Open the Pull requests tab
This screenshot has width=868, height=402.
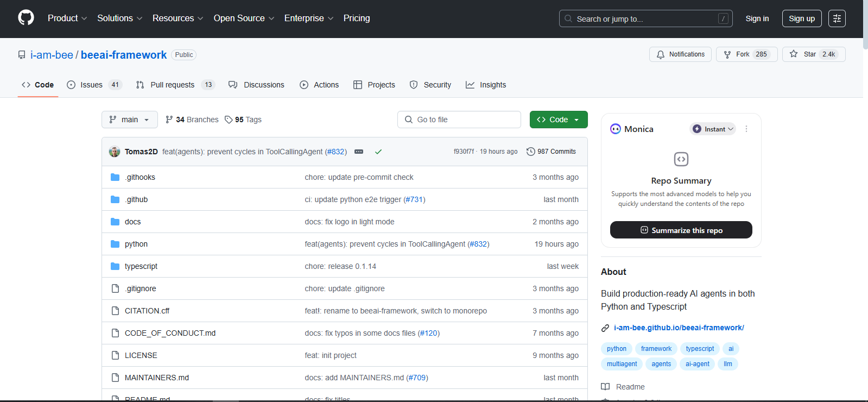coord(175,85)
